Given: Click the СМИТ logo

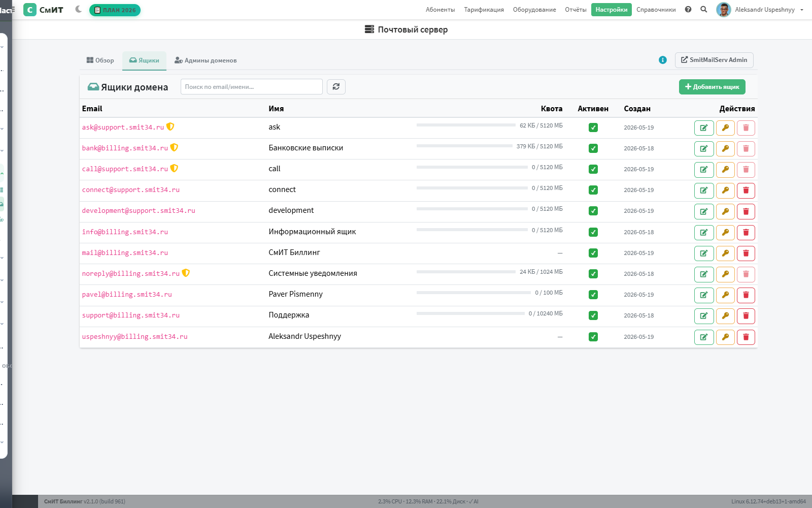Looking at the screenshot, I should point(44,10).
